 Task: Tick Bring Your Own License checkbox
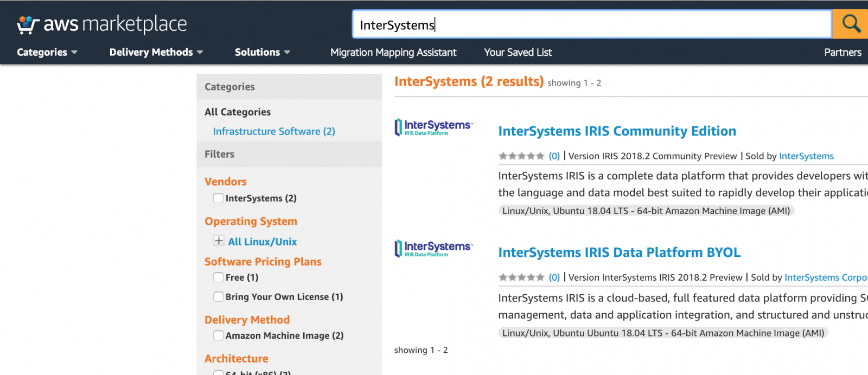click(x=219, y=297)
